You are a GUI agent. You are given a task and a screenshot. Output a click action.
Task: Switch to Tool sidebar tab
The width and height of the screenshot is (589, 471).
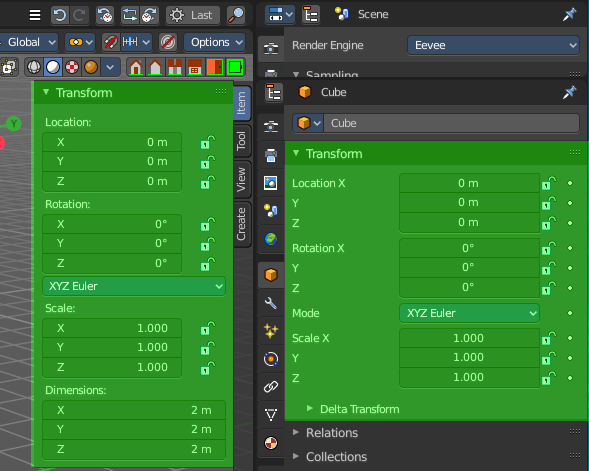pos(242,141)
